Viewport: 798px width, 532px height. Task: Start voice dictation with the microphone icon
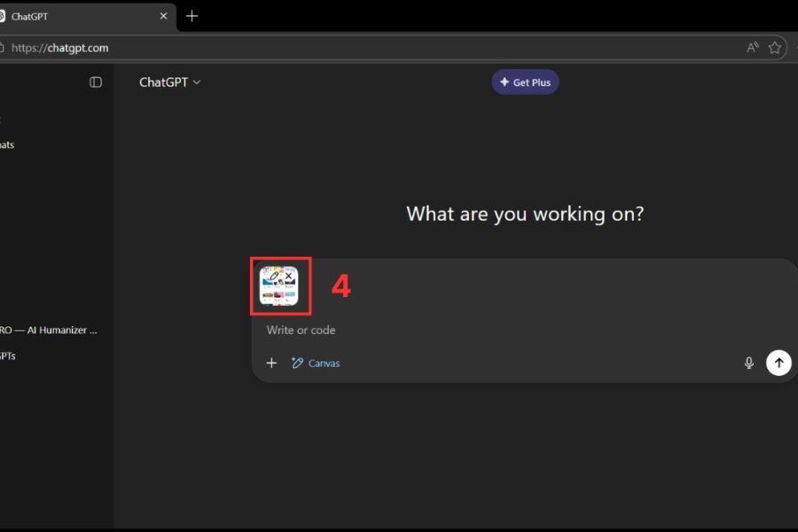[x=749, y=363]
